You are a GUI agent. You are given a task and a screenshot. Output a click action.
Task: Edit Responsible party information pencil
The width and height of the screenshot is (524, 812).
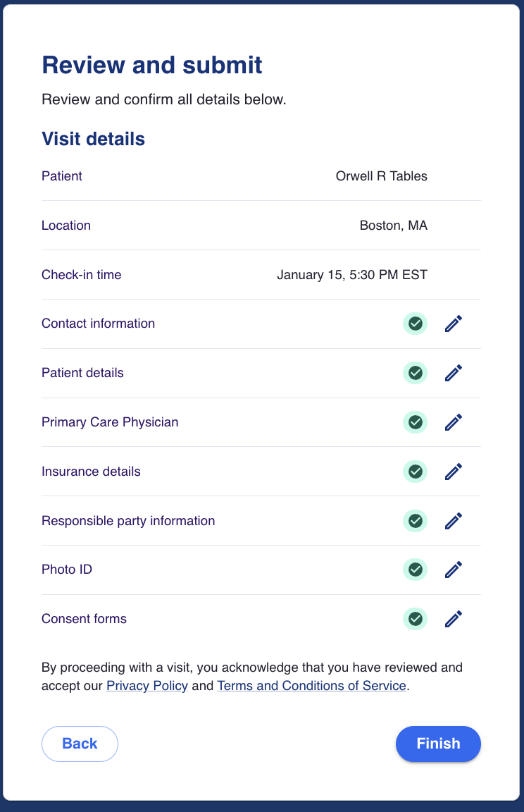454,521
